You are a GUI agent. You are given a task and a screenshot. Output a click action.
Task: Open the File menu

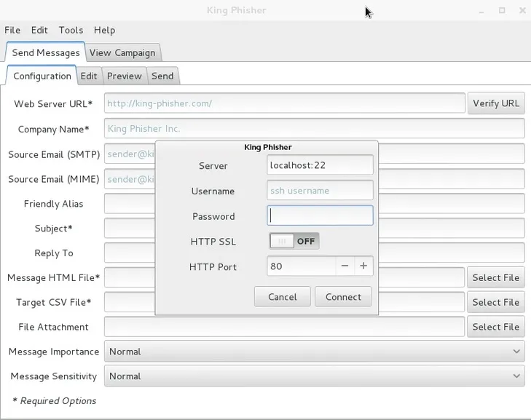(x=12, y=30)
